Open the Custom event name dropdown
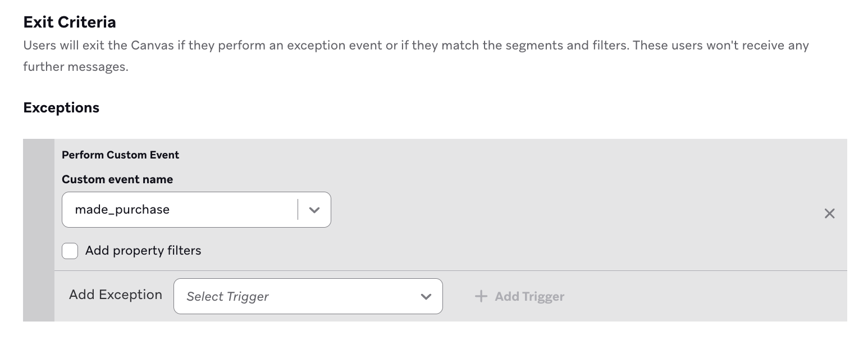Screen dimensions: 868x344 click(197, 210)
